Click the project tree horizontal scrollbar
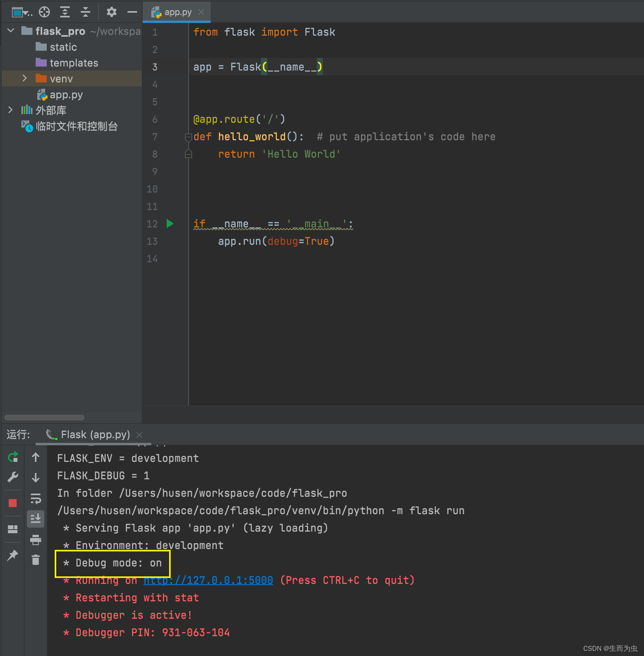The image size is (644, 656). pos(44,417)
